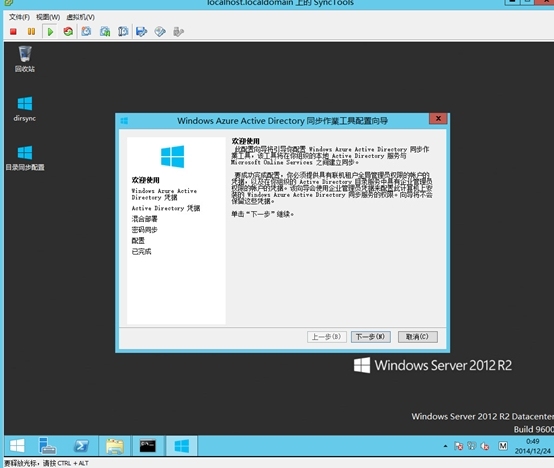Click the 密码同步 step in sidebar
The image size is (554, 468).
coord(145,230)
